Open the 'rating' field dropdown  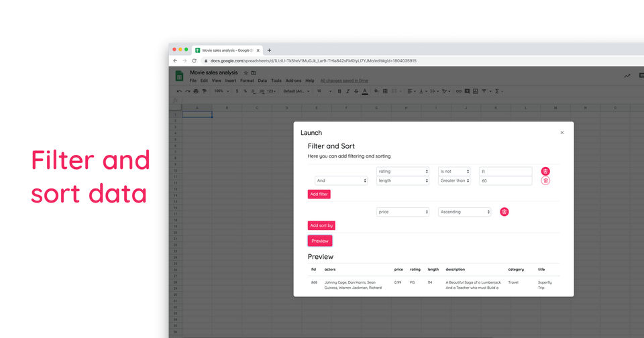(402, 171)
